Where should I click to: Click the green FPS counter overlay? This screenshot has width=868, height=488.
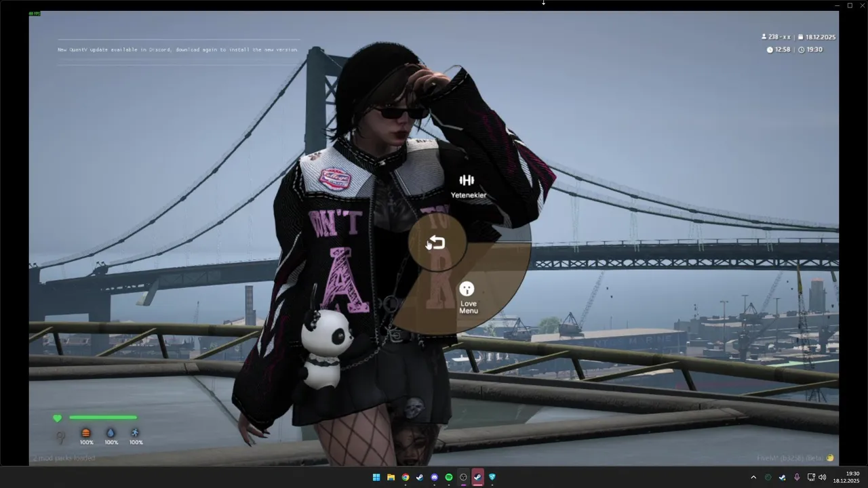(35, 14)
